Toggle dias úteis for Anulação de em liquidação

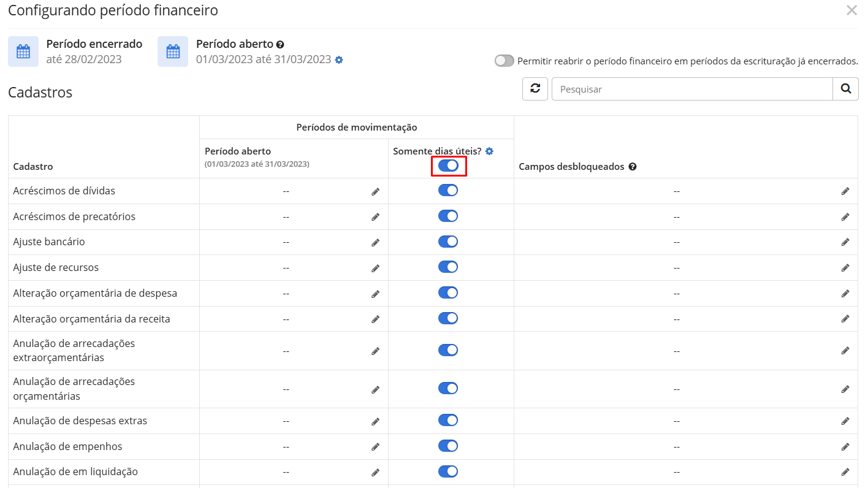pyautogui.click(x=448, y=471)
